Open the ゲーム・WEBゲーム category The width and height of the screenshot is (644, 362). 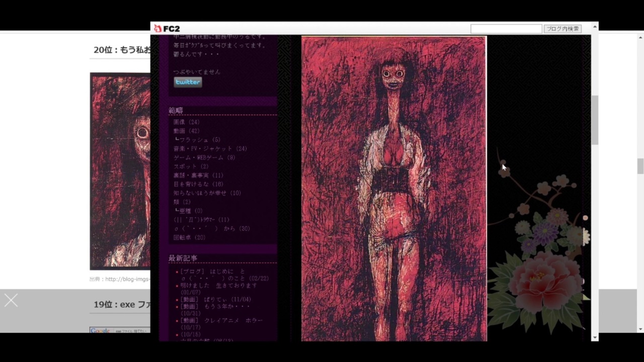(204, 158)
